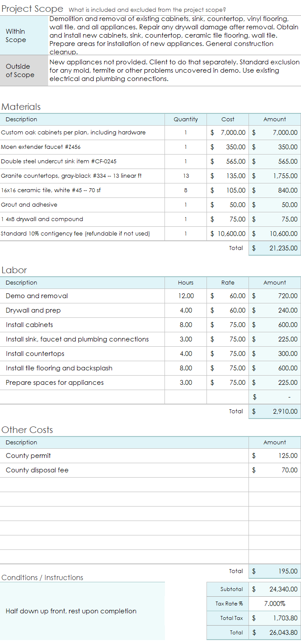Click the hours cell for Install cabinets
Screen dimensions: 301x644
point(185,325)
